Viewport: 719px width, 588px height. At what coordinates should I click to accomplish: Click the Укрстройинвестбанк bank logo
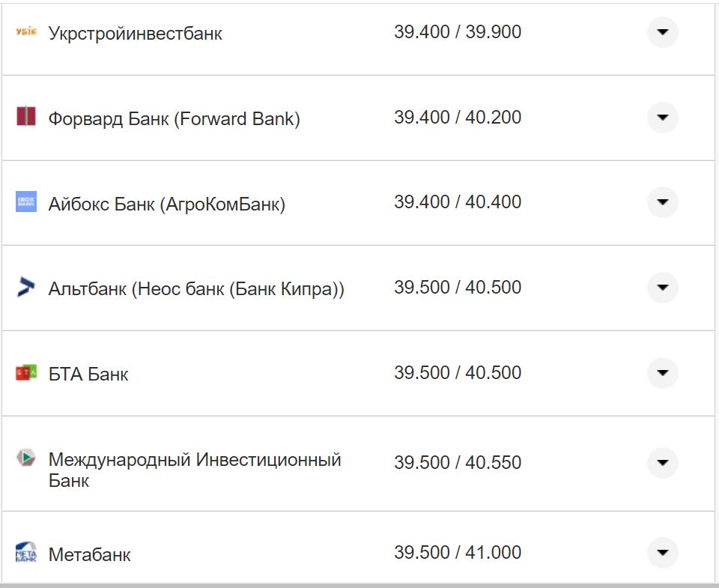tap(25, 32)
